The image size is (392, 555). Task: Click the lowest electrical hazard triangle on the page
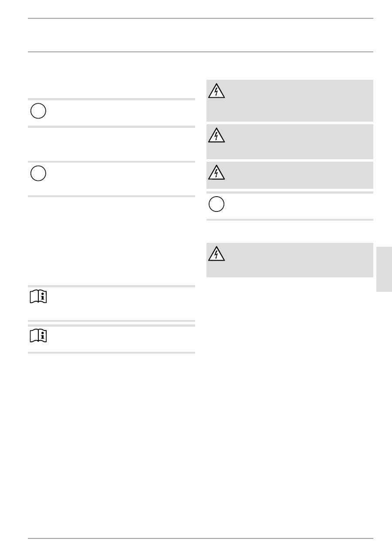point(216,254)
